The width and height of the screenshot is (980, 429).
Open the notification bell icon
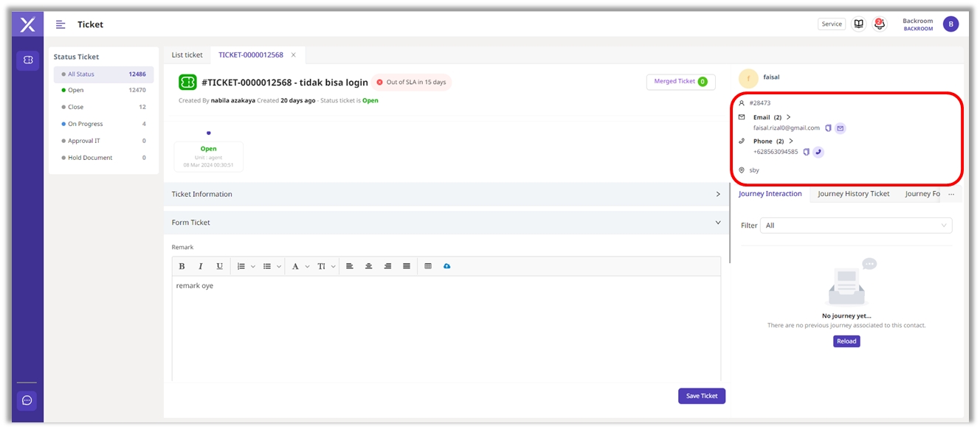(879, 24)
